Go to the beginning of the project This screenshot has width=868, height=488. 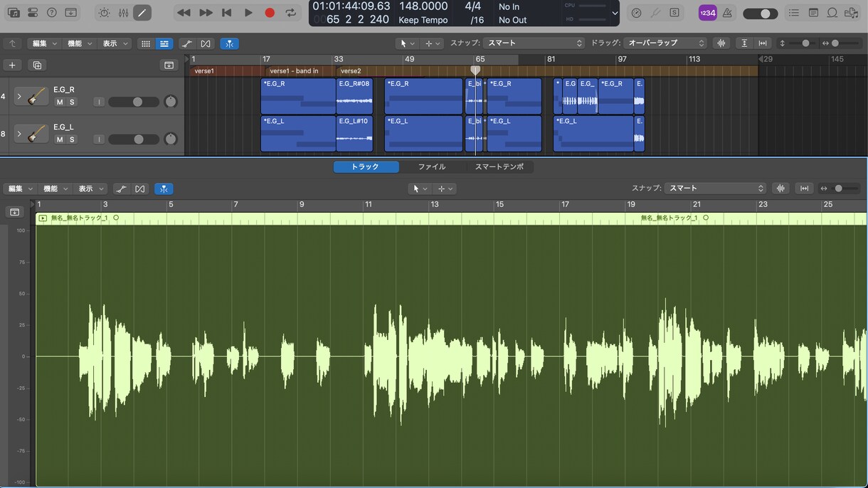click(227, 13)
